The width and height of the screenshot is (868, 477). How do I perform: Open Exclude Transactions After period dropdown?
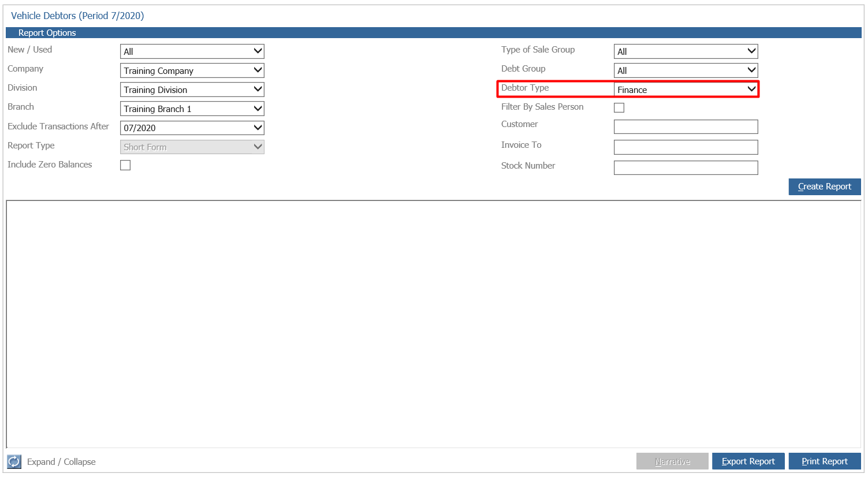pyautogui.click(x=192, y=128)
